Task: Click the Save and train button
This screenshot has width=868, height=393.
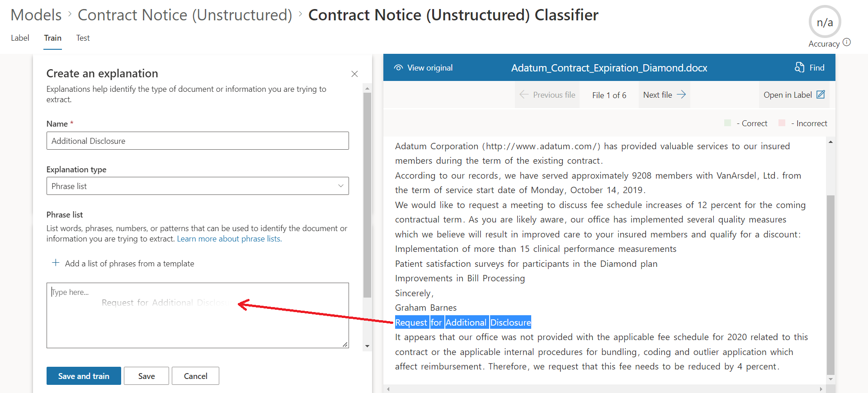Action: tap(84, 376)
